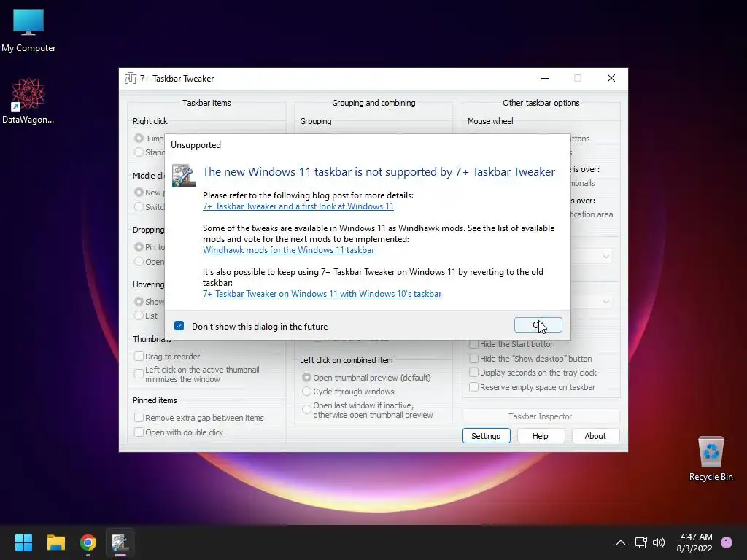Open the network status tray icon
Viewport: 747px width, 560px height.
pos(640,542)
